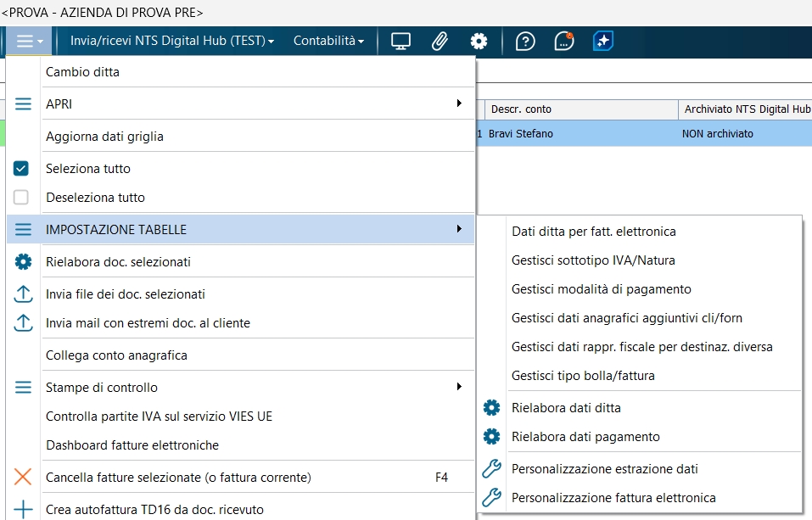Open the chat notifications icon

[564, 41]
